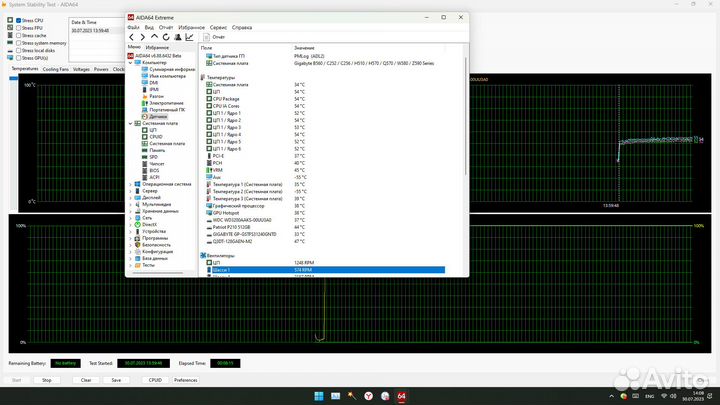The width and height of the screenshot is (720, 405).
Task: Open the Электропитание tree item
Action: tap(166, 103)
